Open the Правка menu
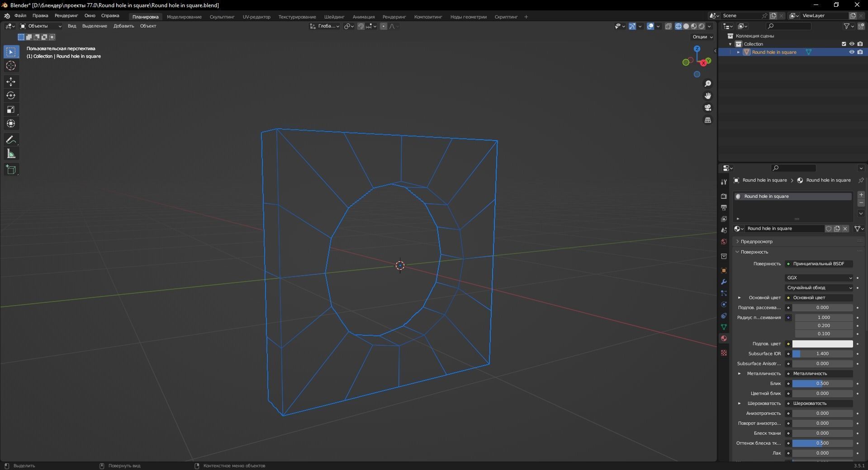The image size is (868, 470). [40, 16]
